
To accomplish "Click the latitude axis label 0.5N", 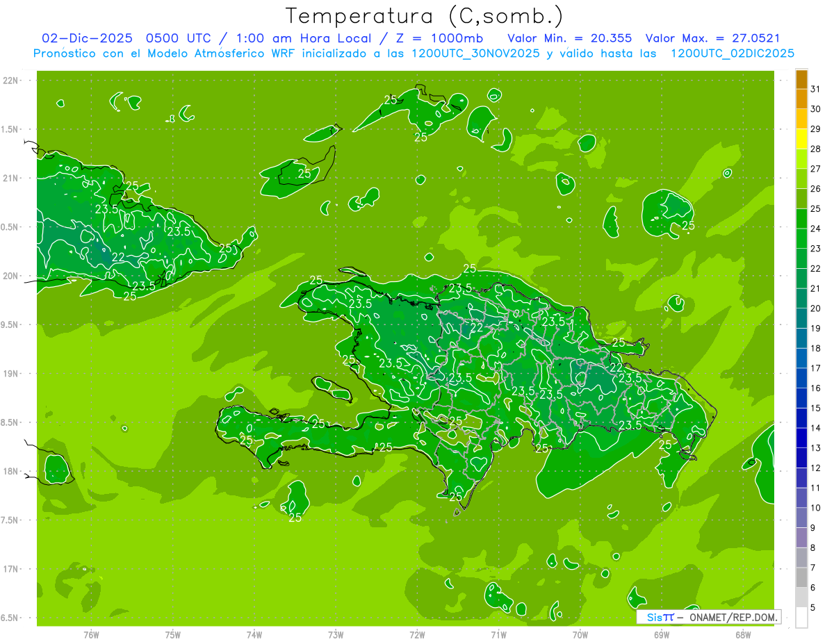I will tap(9, 227).
